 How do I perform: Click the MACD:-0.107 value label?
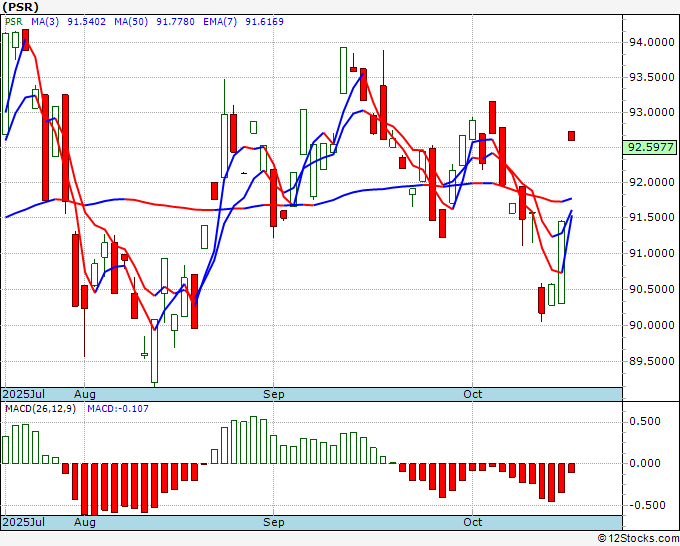(118, 409)
